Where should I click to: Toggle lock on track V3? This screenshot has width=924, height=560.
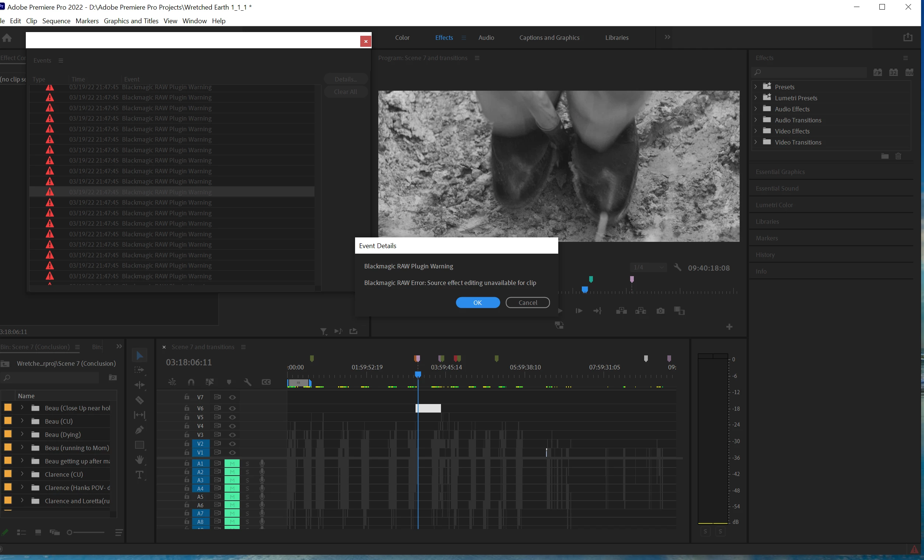tap(187, 435)
